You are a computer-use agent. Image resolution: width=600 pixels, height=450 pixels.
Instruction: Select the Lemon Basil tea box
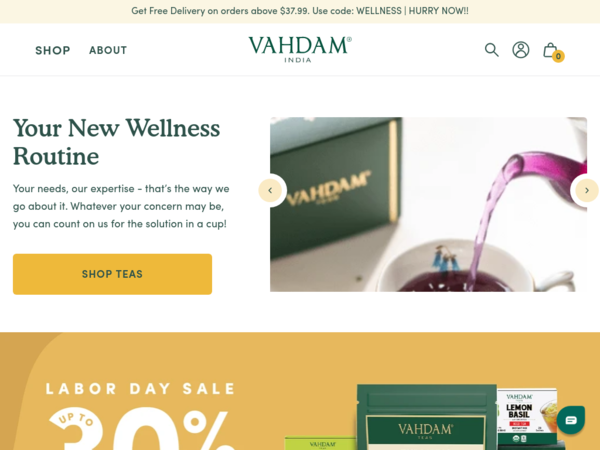point(527,417)
